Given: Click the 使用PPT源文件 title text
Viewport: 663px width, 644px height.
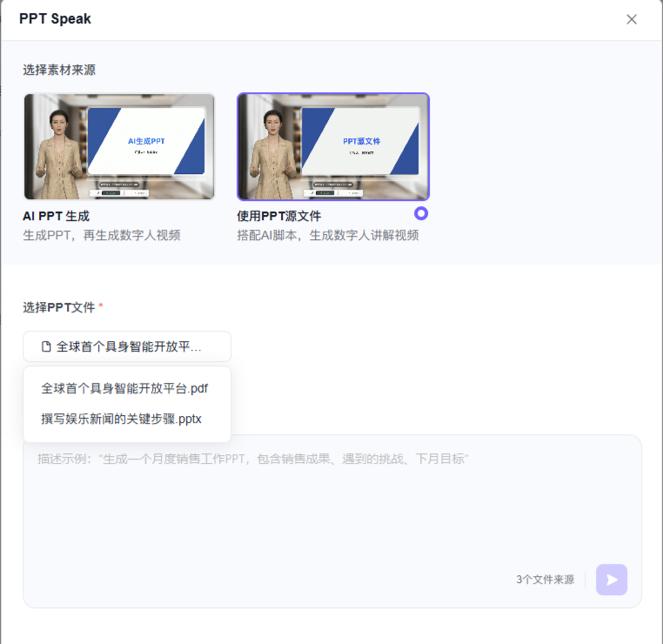Looking at the screenshot, I should click(x=279, y=216).
